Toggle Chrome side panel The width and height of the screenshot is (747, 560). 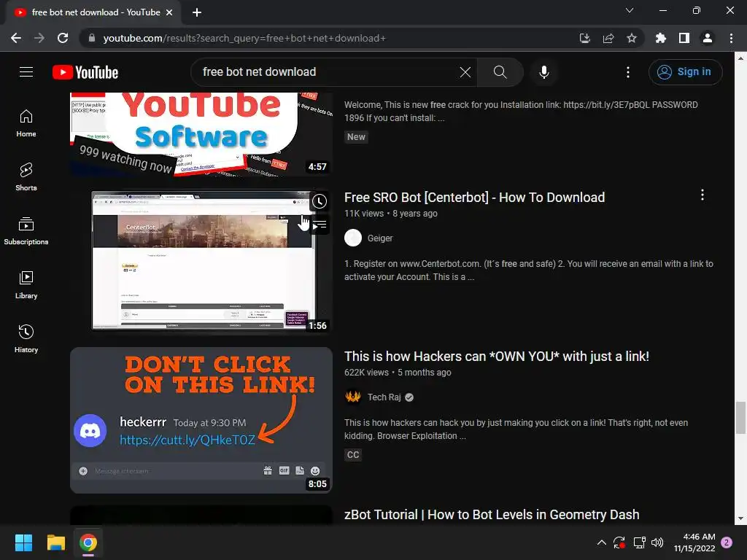click(x=684, y=38)
